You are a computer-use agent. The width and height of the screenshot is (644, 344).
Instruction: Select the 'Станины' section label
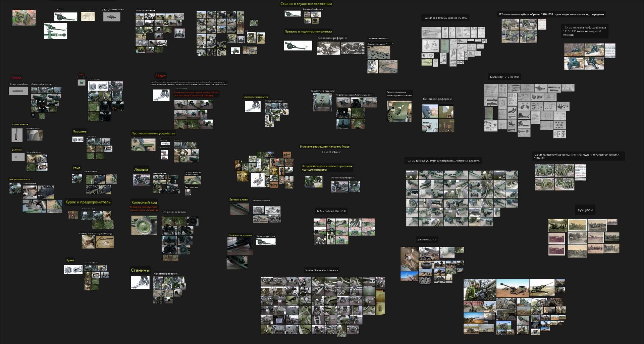140,270
